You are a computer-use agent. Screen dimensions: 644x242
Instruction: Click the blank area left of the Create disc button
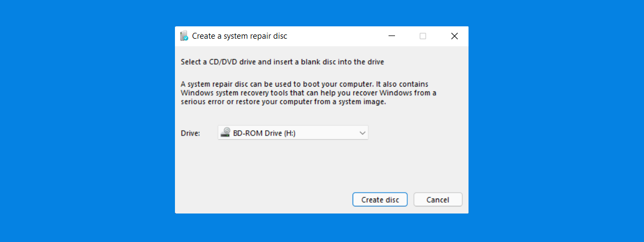coord(263,200)
